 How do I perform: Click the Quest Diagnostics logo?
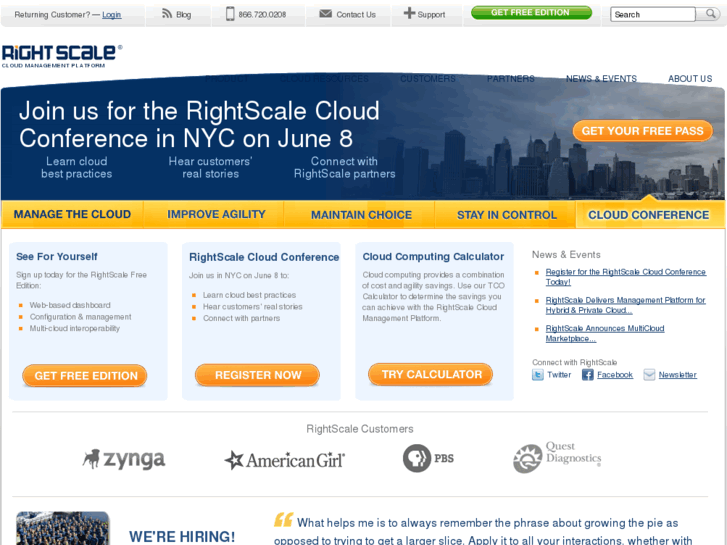[557, 457]
